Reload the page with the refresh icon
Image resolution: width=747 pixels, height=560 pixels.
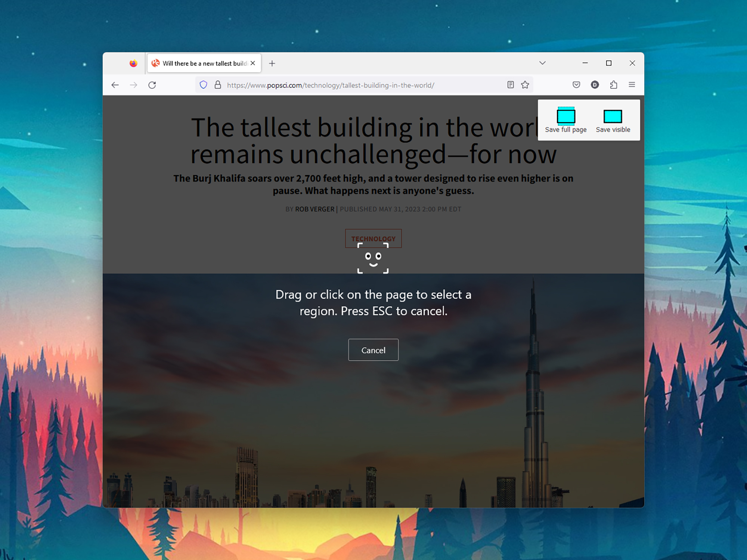152,85
